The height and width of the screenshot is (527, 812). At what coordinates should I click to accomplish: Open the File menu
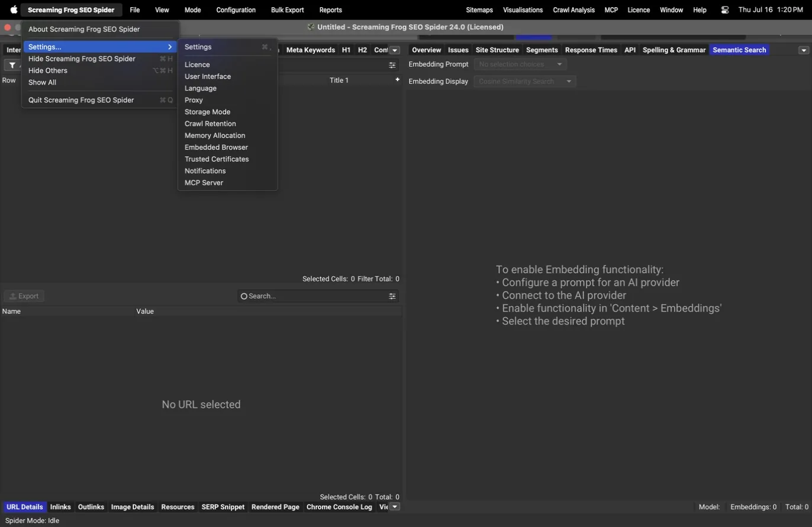[x=135, y=10]
